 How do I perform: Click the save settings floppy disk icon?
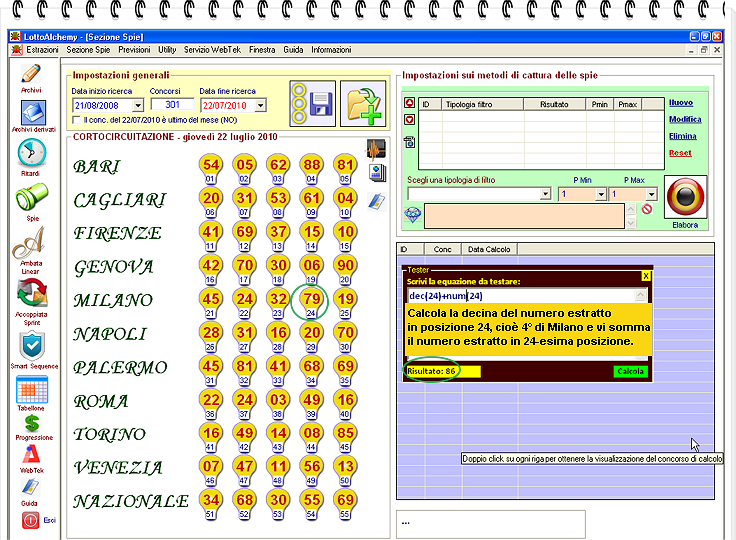tap(313, 103)
